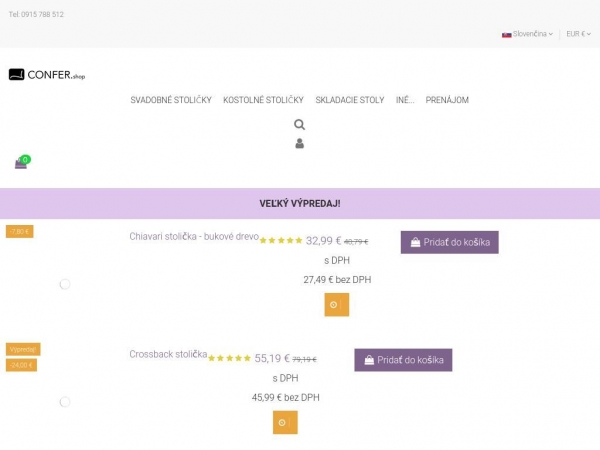This screenshot has height=450, width=600.
Task: Open the INÉ... menu
Action: click(x=405, y=100)
